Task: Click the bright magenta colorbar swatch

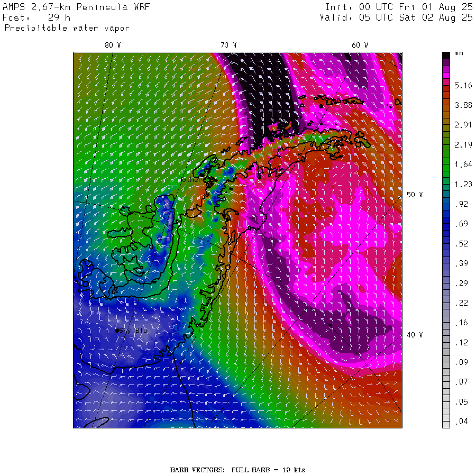Action: point(446,75)
